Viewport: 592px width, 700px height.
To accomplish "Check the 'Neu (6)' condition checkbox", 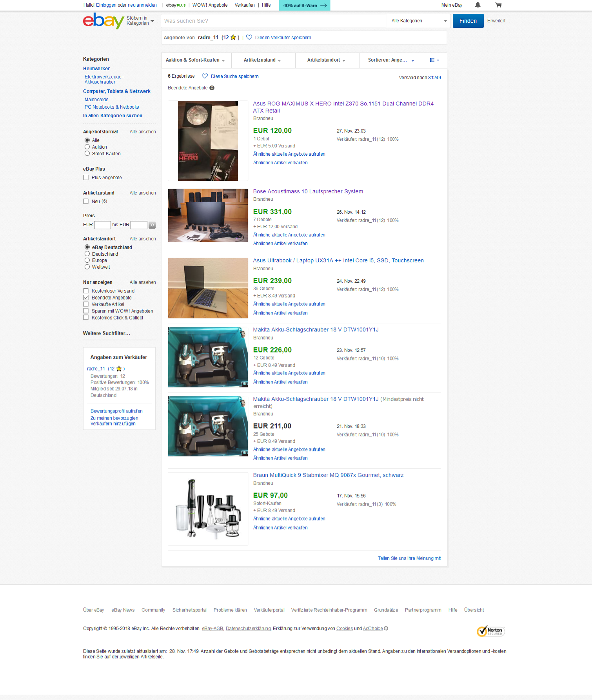I will (x=86, y=201).
